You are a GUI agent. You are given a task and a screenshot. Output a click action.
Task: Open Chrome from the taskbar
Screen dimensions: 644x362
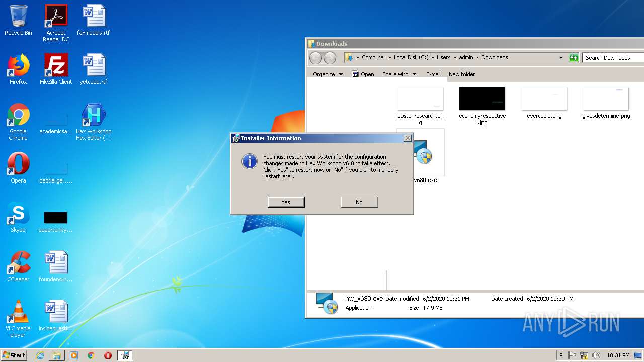tap(91, 355)
